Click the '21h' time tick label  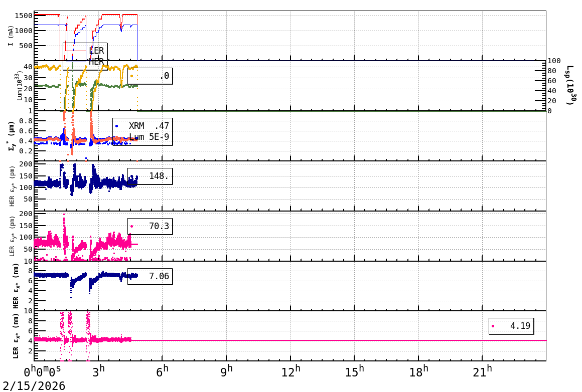(483, 371)
